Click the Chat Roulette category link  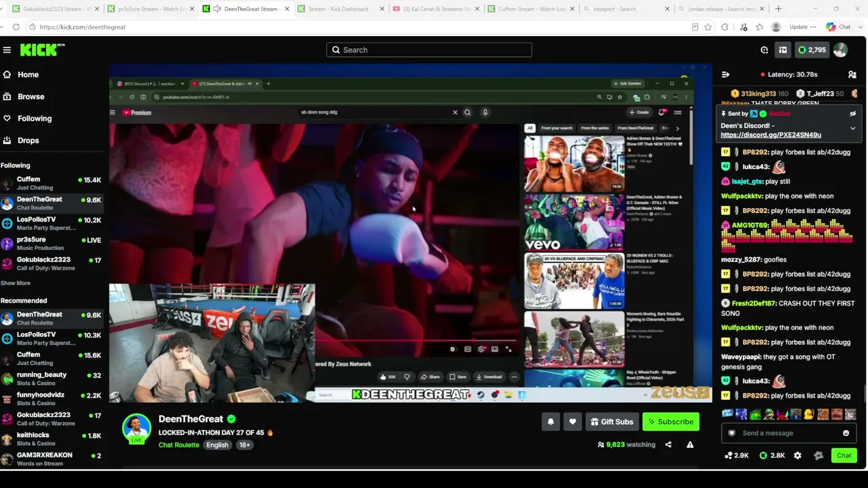point(179,445)
